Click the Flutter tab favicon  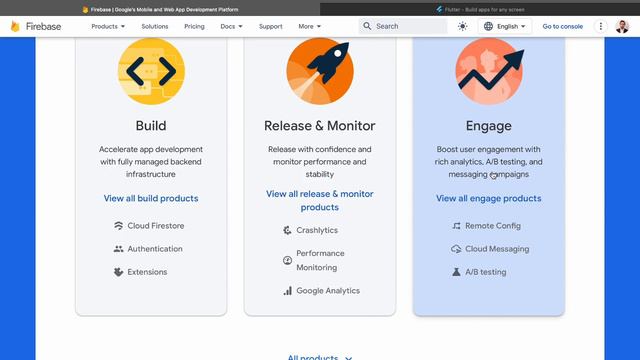click(439, 9)
